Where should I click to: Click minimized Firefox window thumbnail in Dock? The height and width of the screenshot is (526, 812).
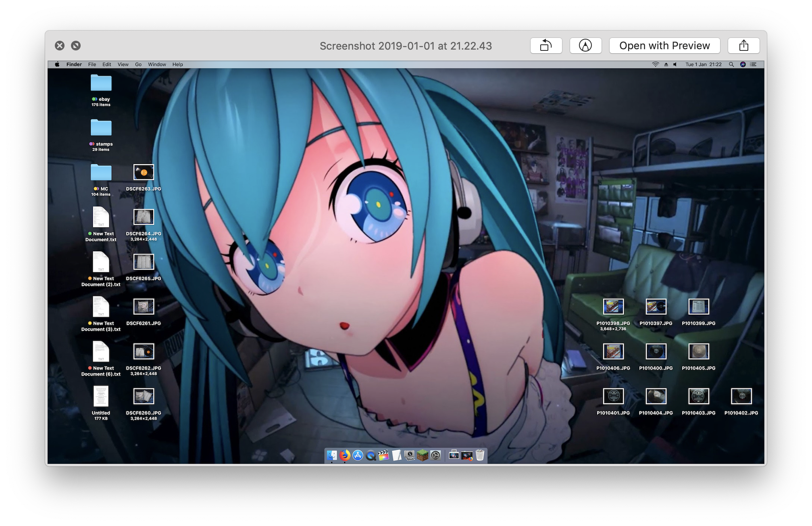click(467, 455)
